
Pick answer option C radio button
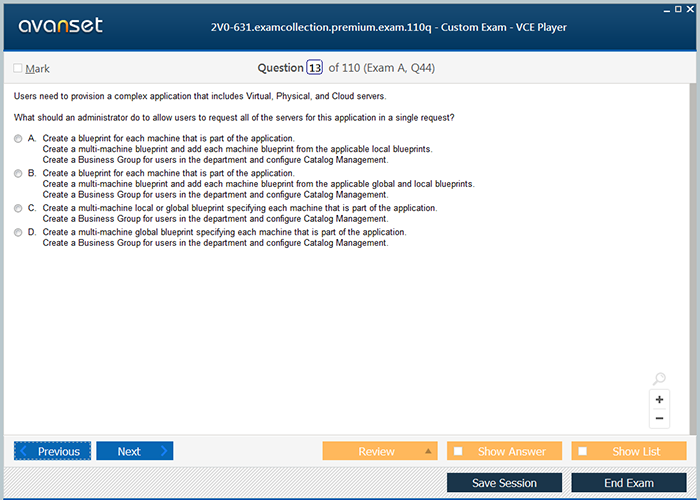(18, 208)
